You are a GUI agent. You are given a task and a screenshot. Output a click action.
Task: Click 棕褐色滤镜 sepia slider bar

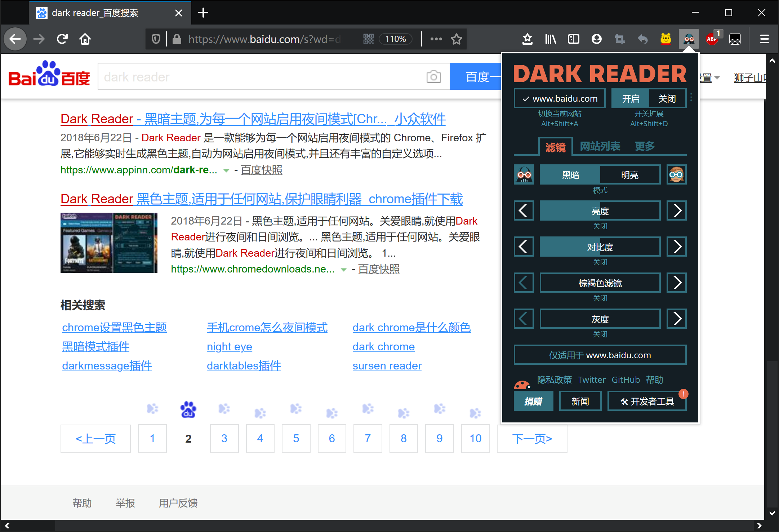(x=600, y=283)
